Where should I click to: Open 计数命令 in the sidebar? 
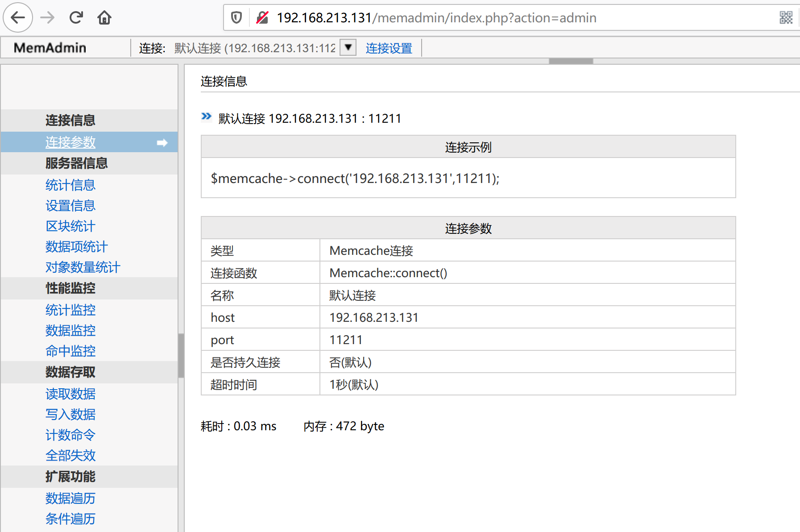pyautogui.click(x=70, y=435)
